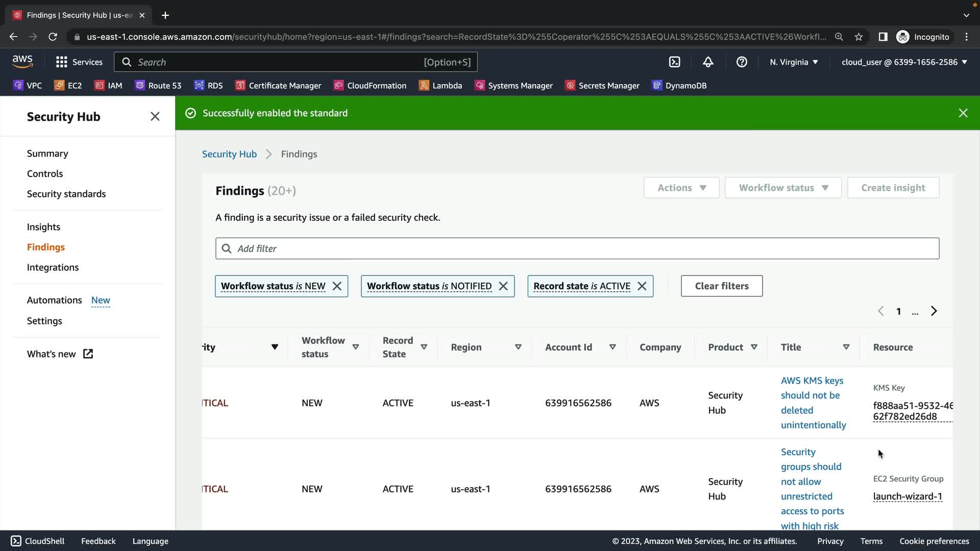
Task: Remove the Workflow status is NEW filter
Action: pos(337,286)
